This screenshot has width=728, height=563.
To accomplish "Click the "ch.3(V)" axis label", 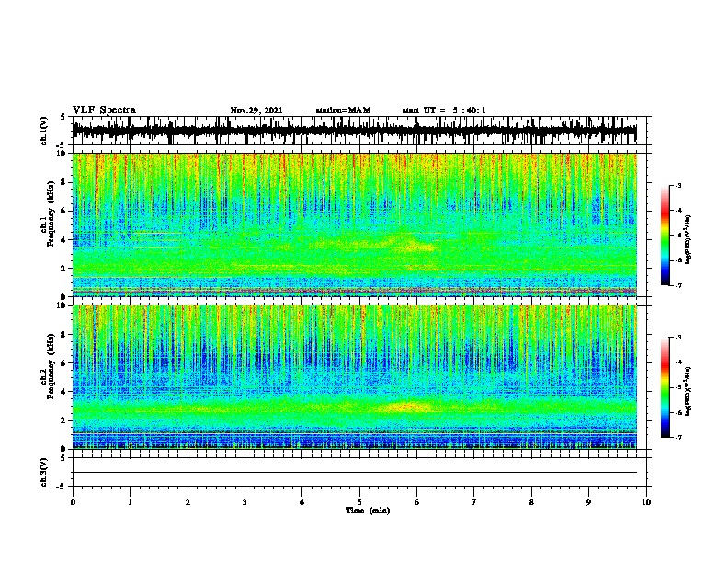I will 44,472.
